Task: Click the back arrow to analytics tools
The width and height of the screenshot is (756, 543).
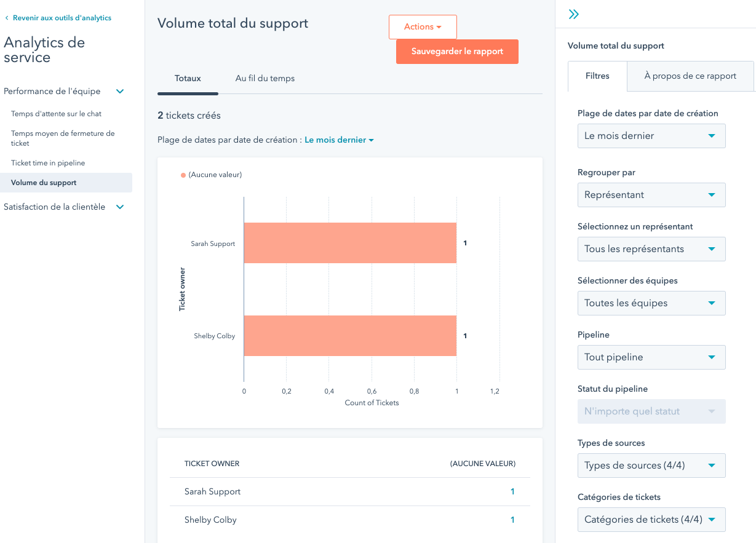Action: click(7, 18)
